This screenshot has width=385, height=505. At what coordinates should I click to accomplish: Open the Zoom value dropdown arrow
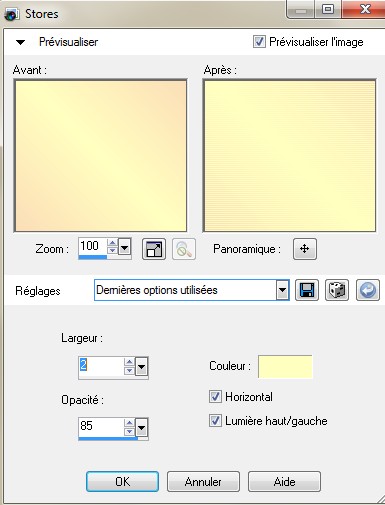pos(125,248)
